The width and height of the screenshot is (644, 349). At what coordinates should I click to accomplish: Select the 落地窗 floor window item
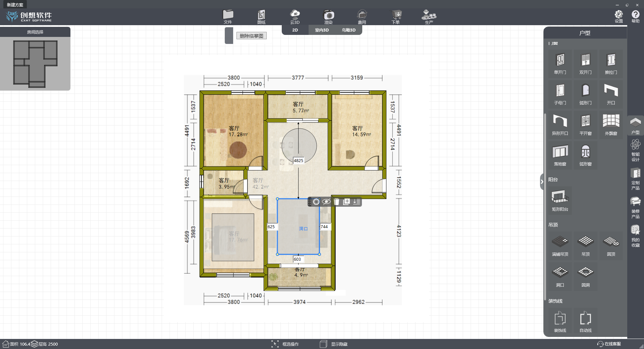560,155
